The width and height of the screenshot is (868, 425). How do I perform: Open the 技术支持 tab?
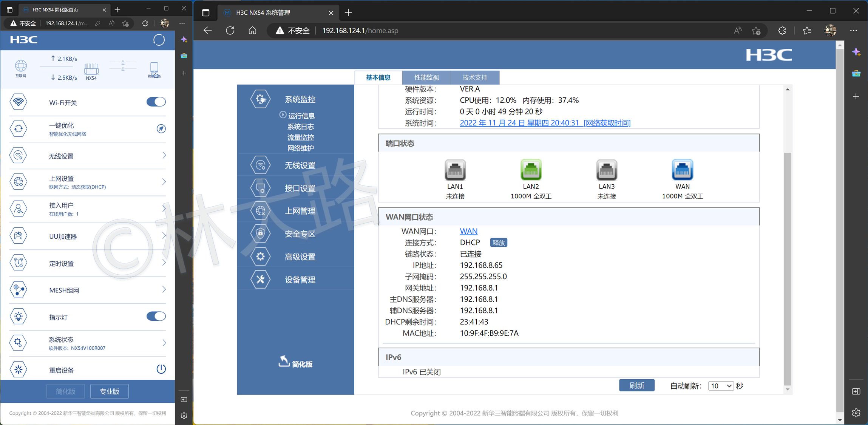[475, 77]
